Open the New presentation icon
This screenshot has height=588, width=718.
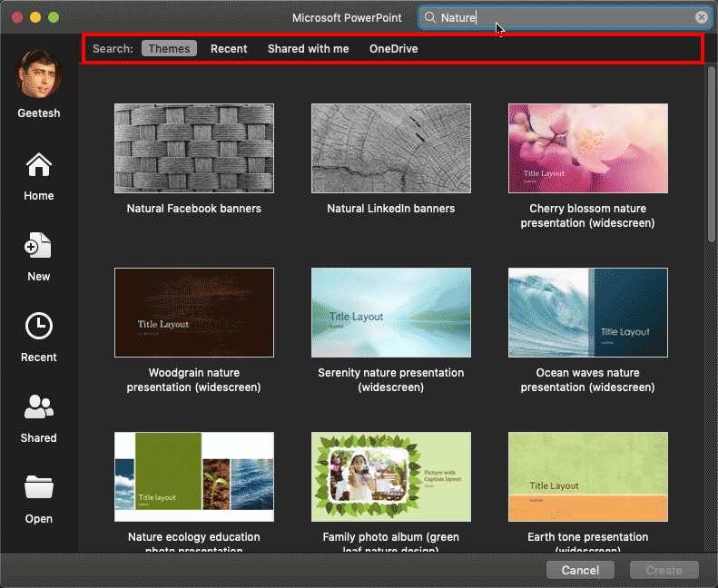38,246
